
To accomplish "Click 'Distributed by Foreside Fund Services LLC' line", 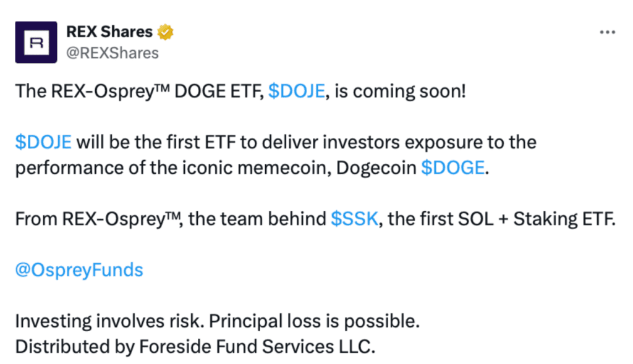I will (195, 347).
